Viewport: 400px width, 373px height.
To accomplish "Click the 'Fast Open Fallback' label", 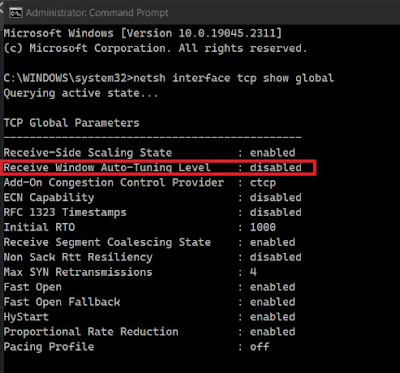I will [62, 302].
